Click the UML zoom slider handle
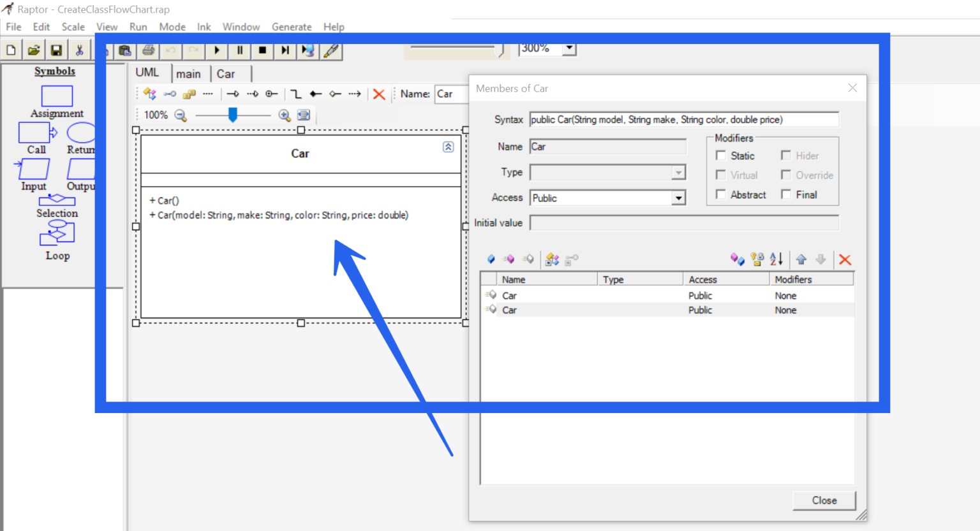 (x=233, y=115)
